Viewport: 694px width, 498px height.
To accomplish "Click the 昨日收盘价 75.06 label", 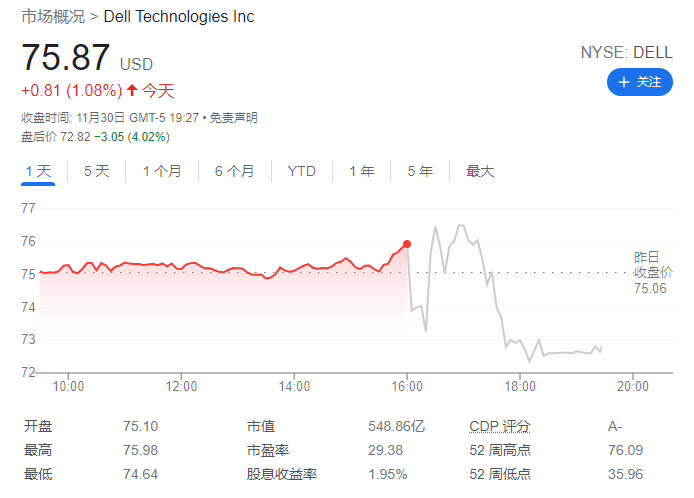I will (652, 273).
